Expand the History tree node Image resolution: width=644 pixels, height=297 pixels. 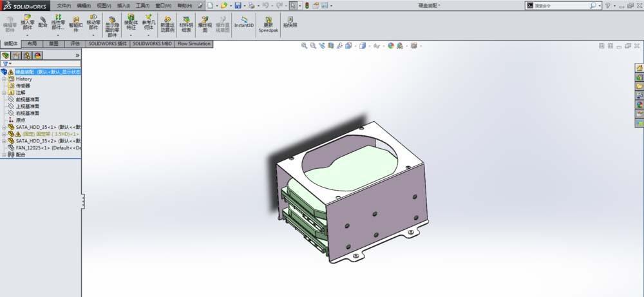click(4, 79)
